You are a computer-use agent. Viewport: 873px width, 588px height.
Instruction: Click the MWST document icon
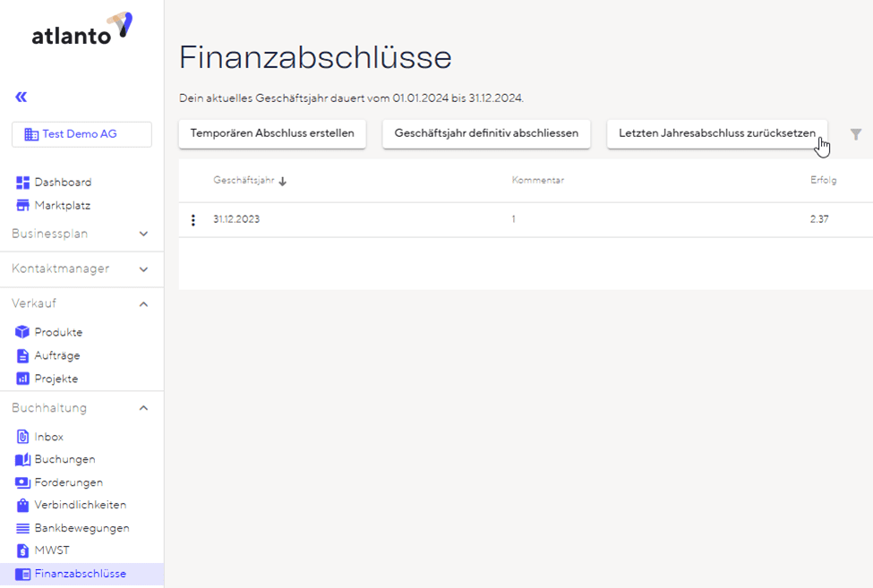23,550
